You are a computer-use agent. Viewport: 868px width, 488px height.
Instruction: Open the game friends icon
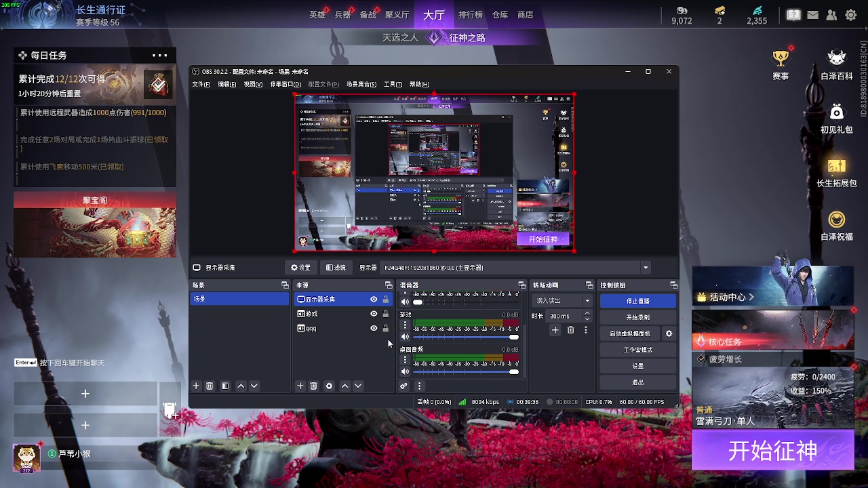(x=831, y=15)
